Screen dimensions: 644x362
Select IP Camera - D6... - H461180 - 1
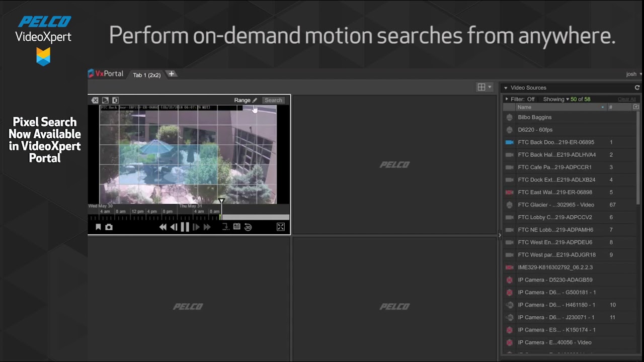click(570, 305)
